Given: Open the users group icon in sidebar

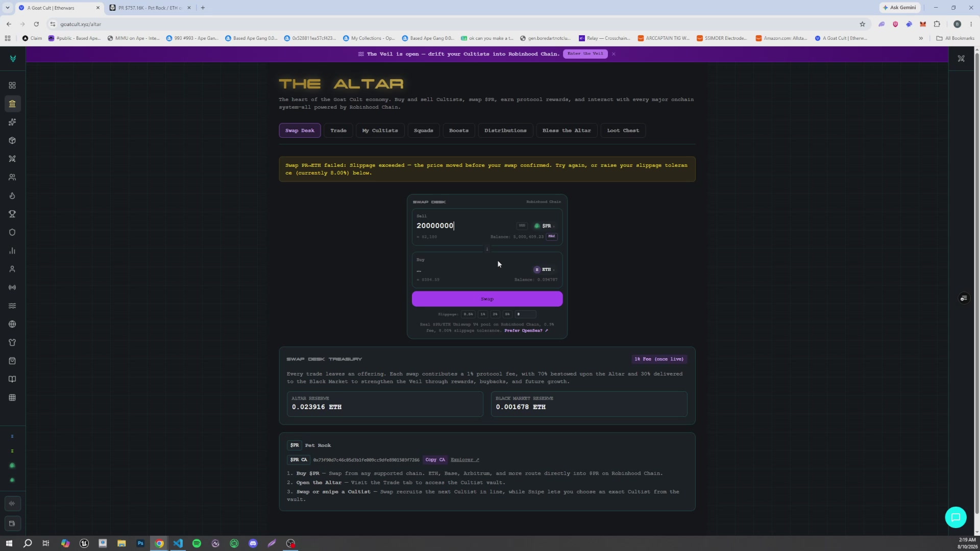Looking at the screenshot, I should click(12, 177).
